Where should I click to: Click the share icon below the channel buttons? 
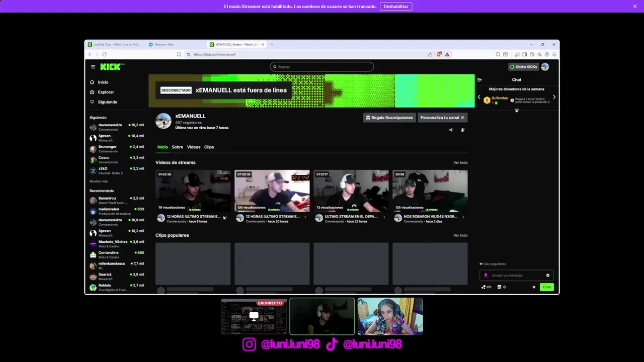point(451,130)
